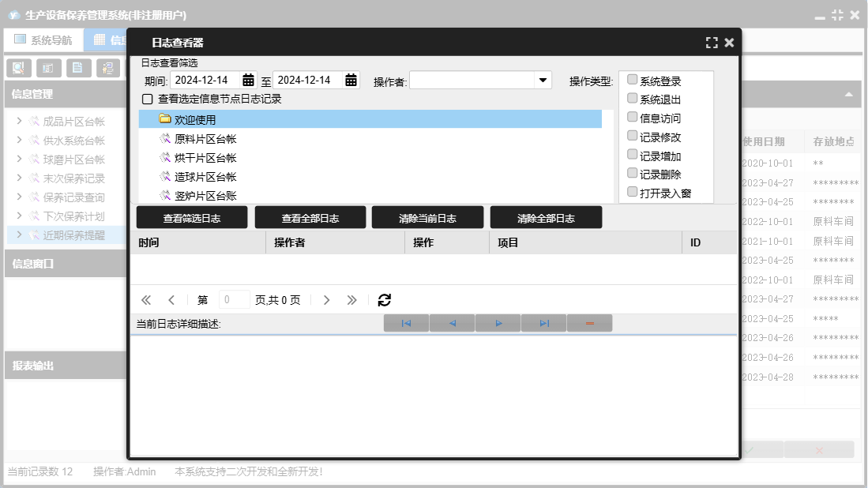Click the refresh icon in the pager
Screen dimensions: 868x488
click(x=385, y=300)
